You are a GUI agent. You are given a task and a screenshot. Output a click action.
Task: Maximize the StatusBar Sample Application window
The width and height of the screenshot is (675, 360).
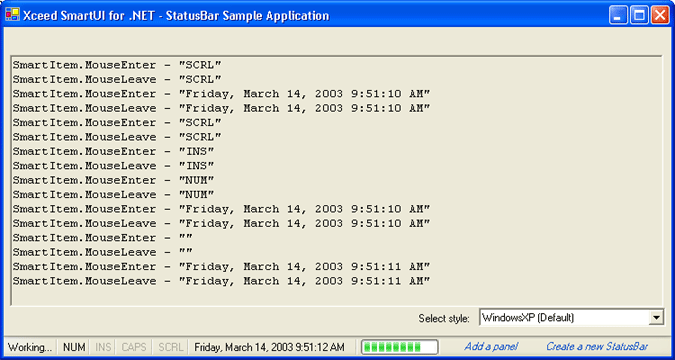639,16
